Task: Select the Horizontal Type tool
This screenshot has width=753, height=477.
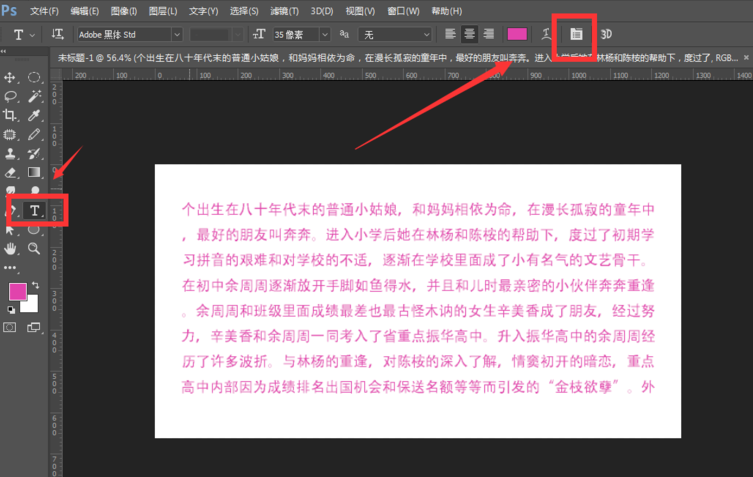Action: click(x=34, y=210)
